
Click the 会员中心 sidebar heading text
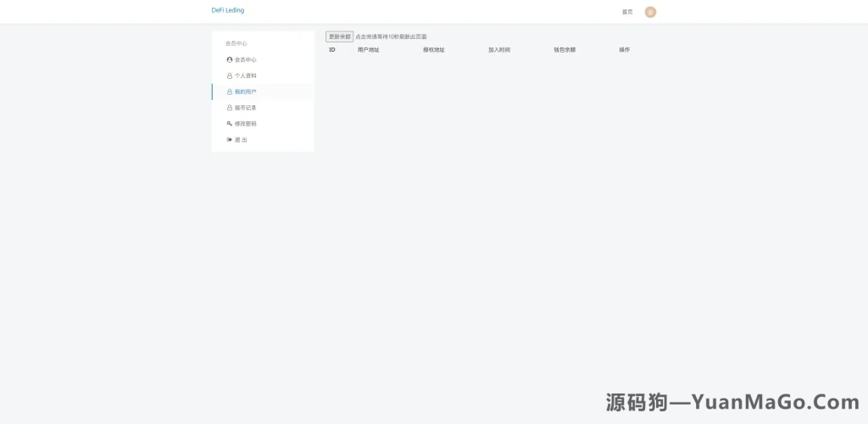tap(236, 43)
